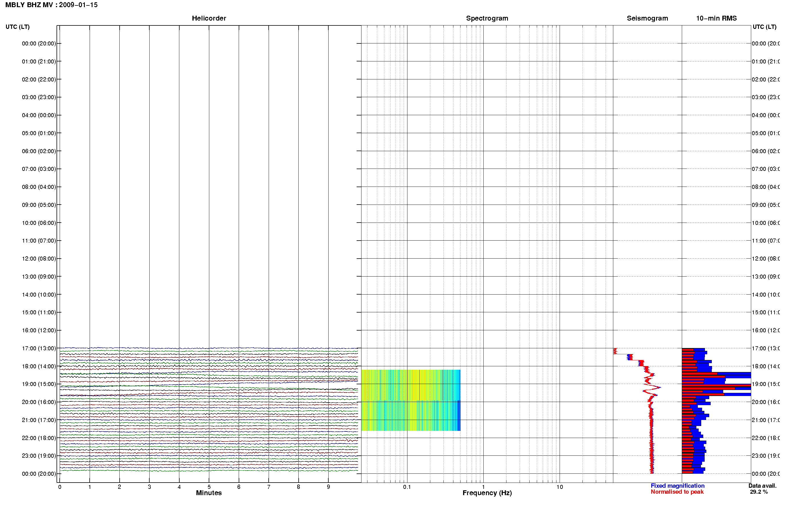
Task: Click the left '08:00 (04:00)' time label
Action: pos(39,187)
